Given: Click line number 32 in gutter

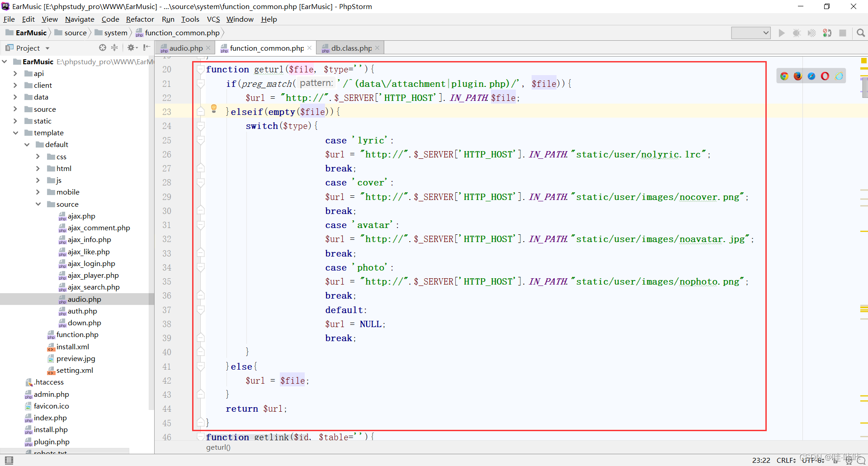Looking at the screenshot, I should coord(167,239).
